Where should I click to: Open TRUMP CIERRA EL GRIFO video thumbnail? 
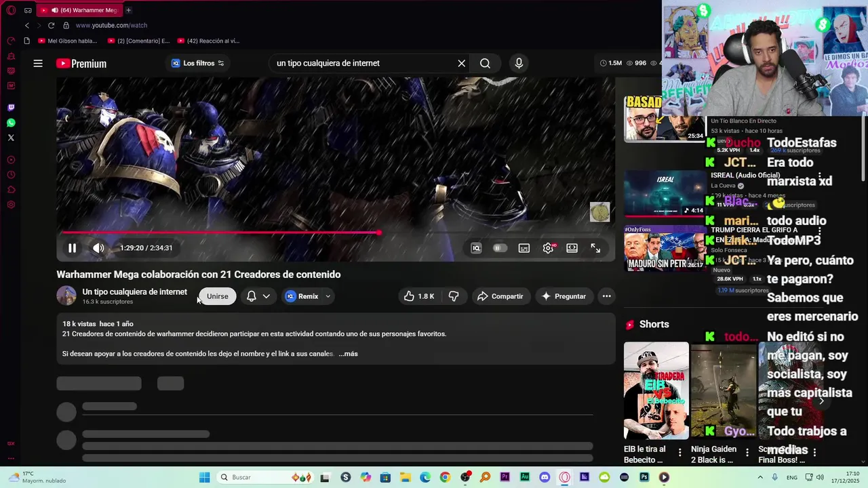click(665, 248)
